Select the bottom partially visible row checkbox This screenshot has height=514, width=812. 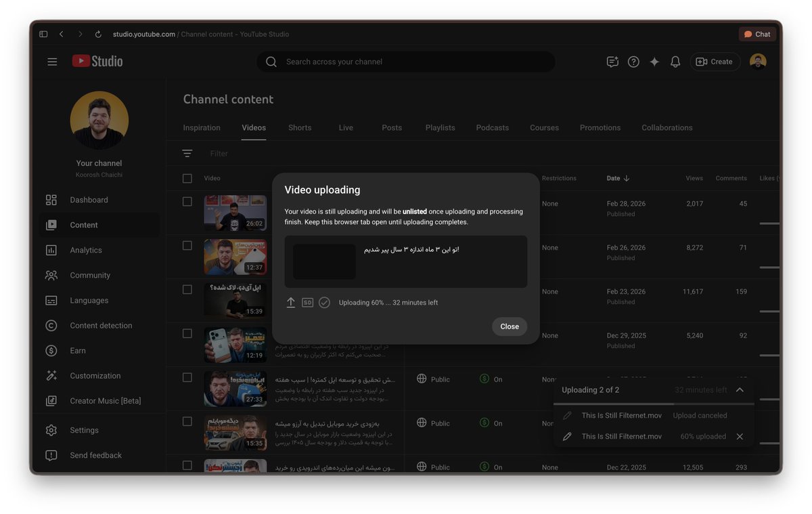point(187,465)
